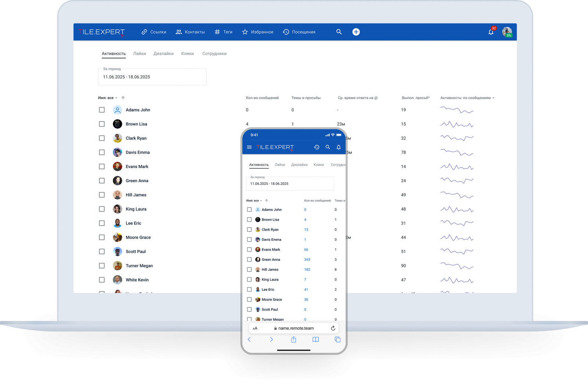The image size is (588, 384).
Task: Click the name.remote.team address bar
Action: [x=294, y=328]
